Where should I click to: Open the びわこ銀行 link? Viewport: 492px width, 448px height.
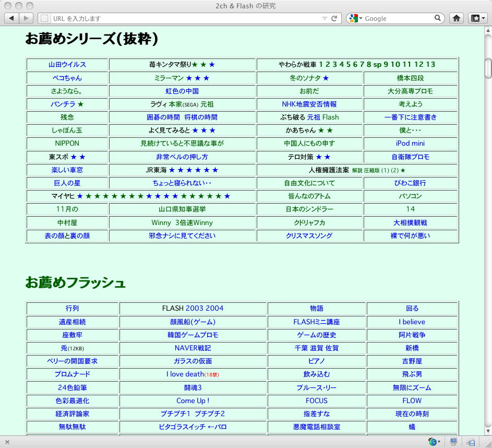411,183
